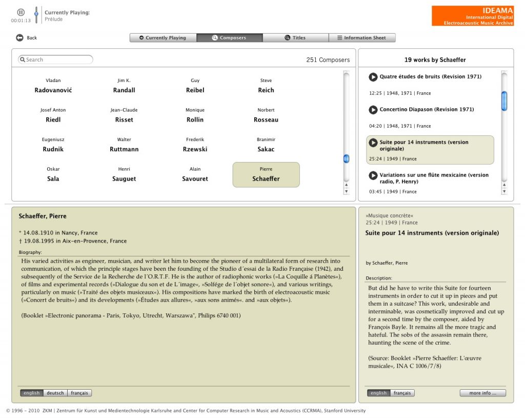Set work description language to français
The image size is (525, 420).
(x=402, y=393)
